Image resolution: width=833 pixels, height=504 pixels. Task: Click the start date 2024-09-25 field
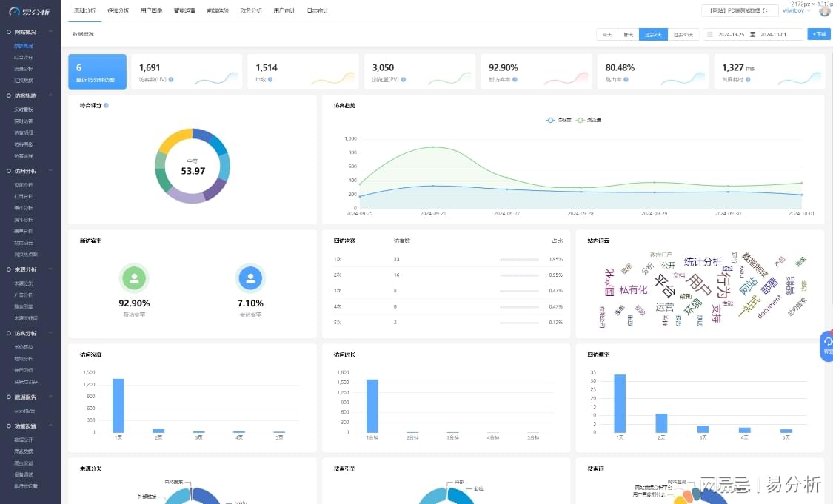[x=731, y=35]
